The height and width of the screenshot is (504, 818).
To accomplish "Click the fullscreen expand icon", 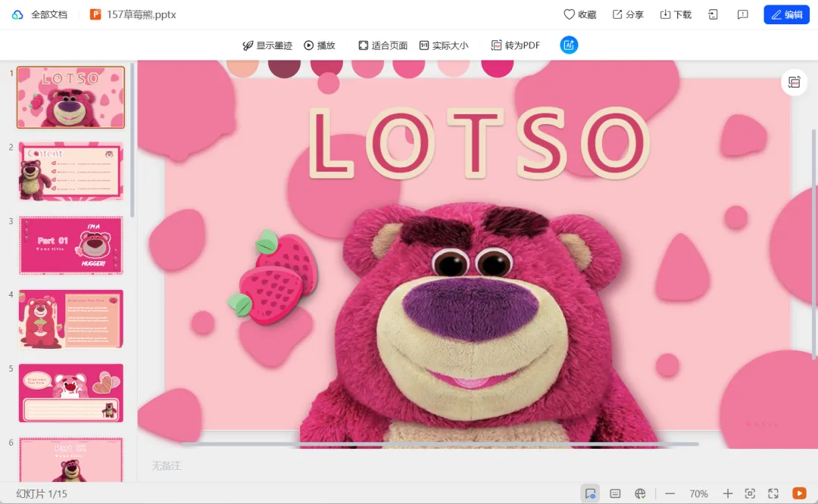I will [x=773, y=493].
